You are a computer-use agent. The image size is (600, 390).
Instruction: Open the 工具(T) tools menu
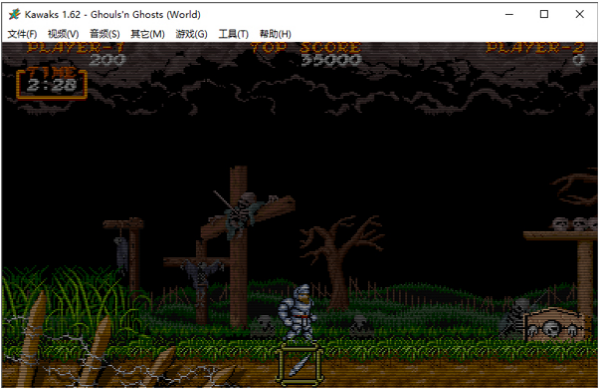coord(233,34)
